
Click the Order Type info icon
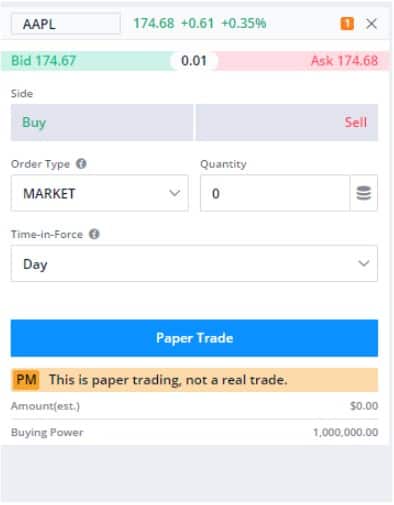(x=81, y=164)
